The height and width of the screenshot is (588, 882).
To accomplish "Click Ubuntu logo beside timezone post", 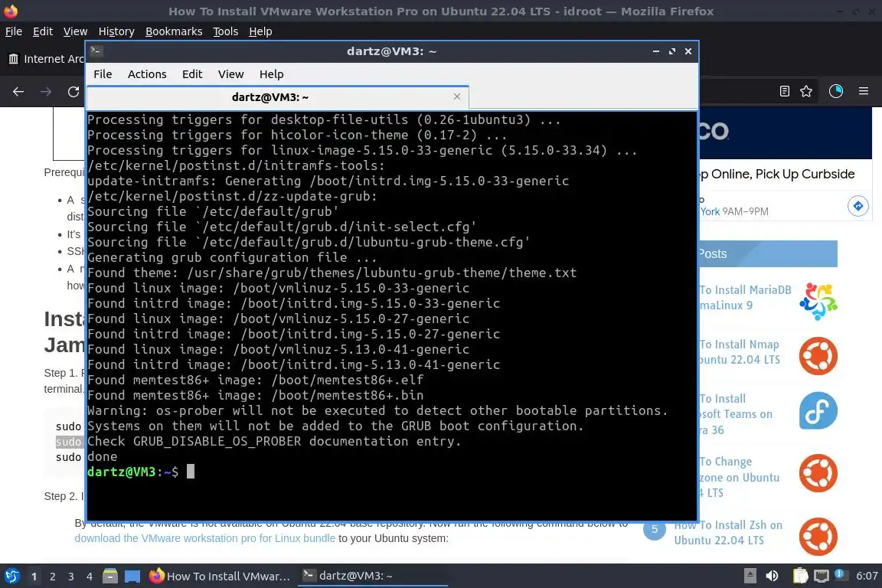I will [x=818, y=473].
